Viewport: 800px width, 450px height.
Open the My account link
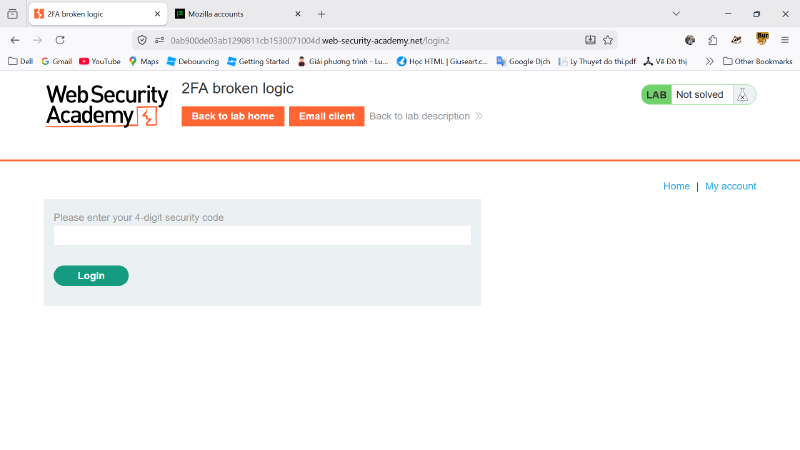(731, 186)
